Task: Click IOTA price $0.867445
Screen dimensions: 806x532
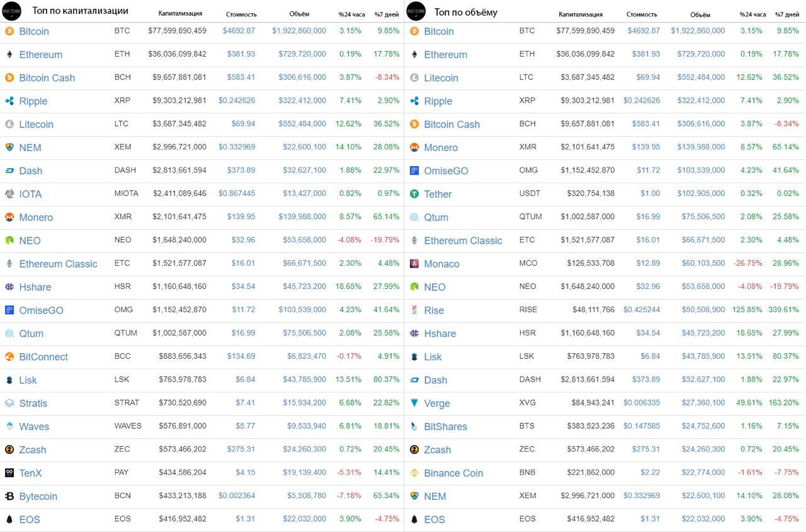Action: (237, 194)
